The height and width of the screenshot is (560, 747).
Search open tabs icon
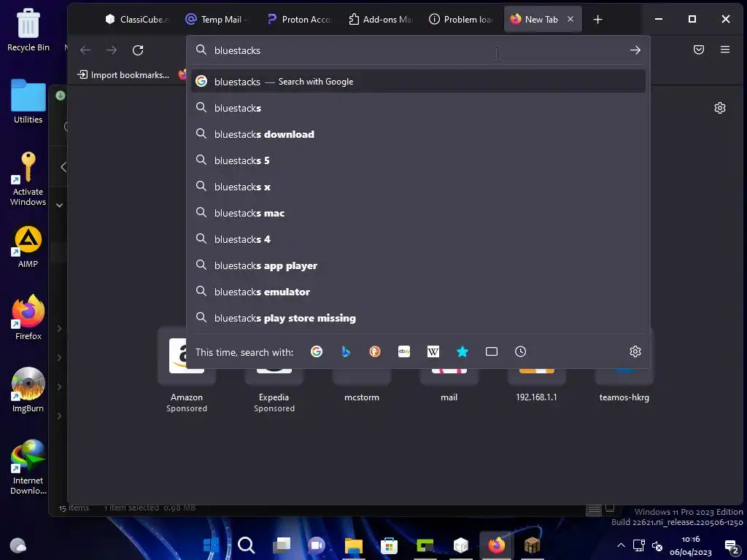[491, 351]
